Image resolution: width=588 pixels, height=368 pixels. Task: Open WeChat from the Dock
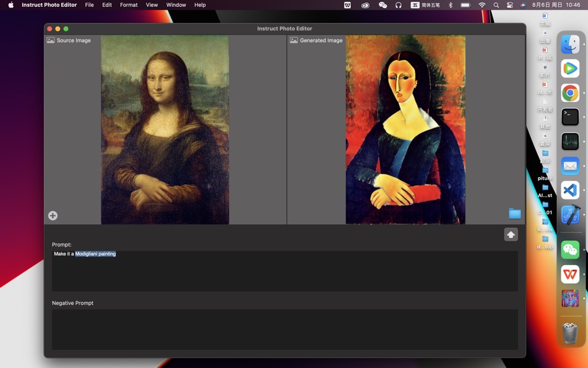click(x=570, y=250)
